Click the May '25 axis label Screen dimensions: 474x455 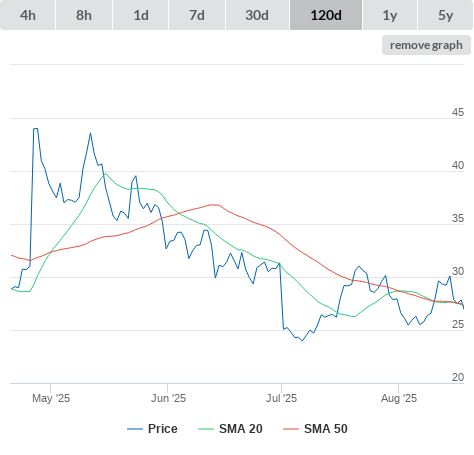(51, 398)
